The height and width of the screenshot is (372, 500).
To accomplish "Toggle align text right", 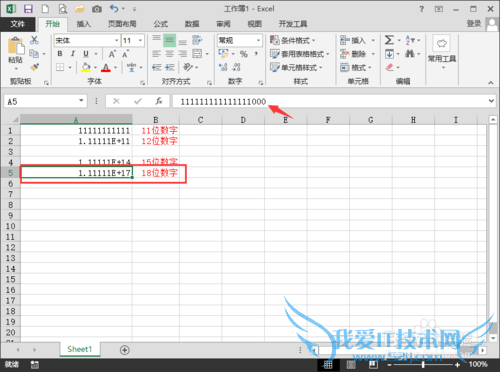I will tap(182, 54).
